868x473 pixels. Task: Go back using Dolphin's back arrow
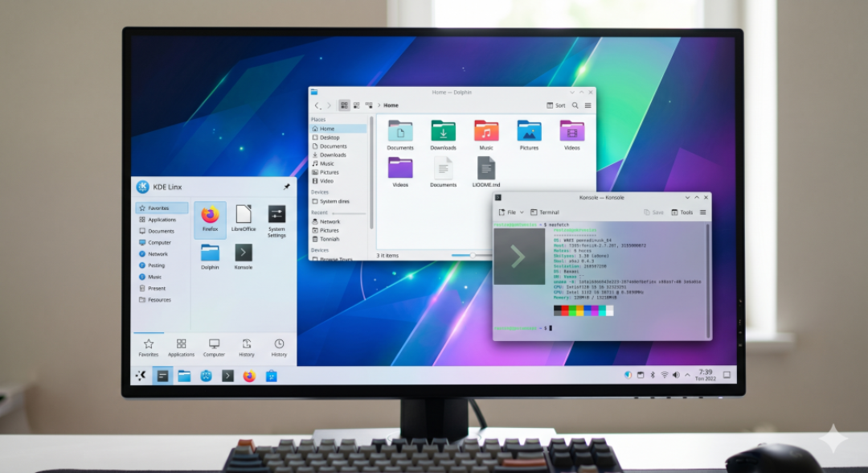coord(317,105)
